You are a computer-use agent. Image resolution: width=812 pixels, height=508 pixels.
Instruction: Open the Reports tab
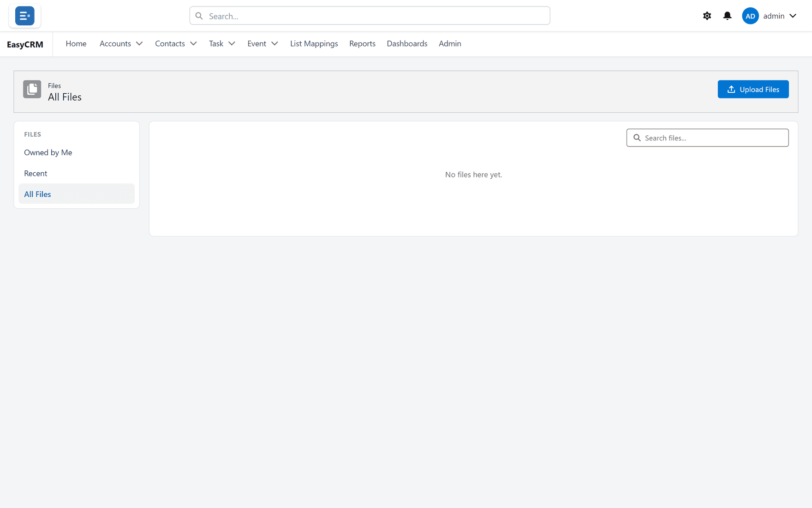tap(362, 43)
